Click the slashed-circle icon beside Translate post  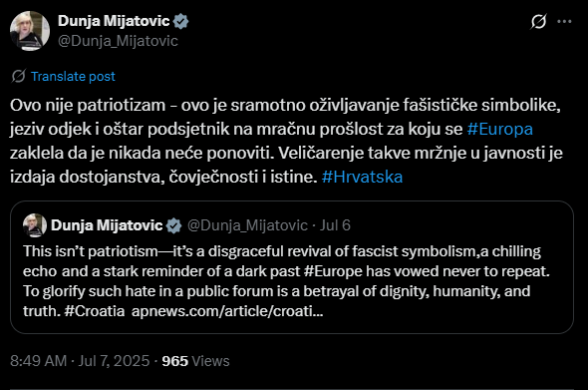[18, 76]
